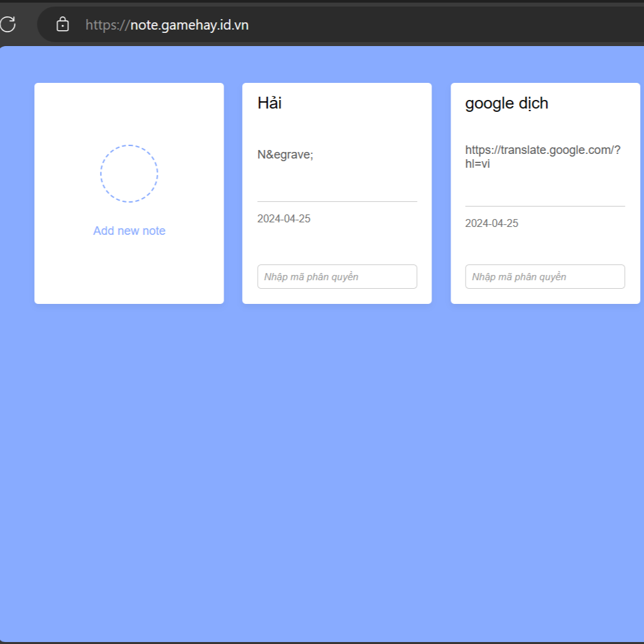
Task: Select the "N&egrave;" note body text
Action: tap(285, 155)
